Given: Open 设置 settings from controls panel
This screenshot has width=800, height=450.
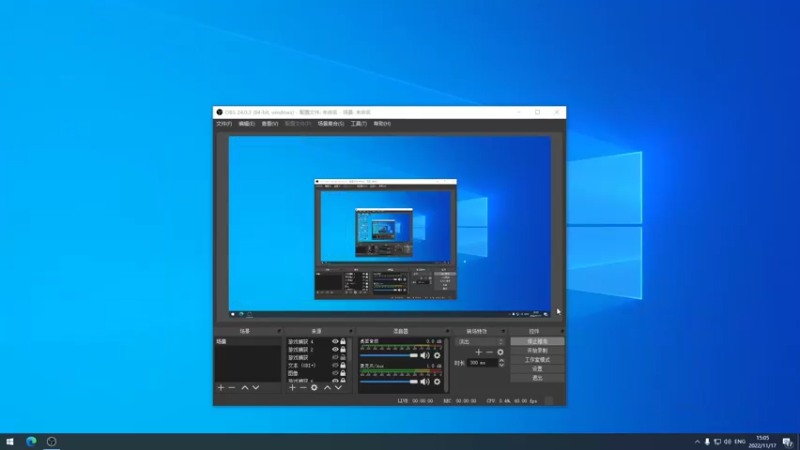Looking at the screenshot, I should click(x=537, y=369).
